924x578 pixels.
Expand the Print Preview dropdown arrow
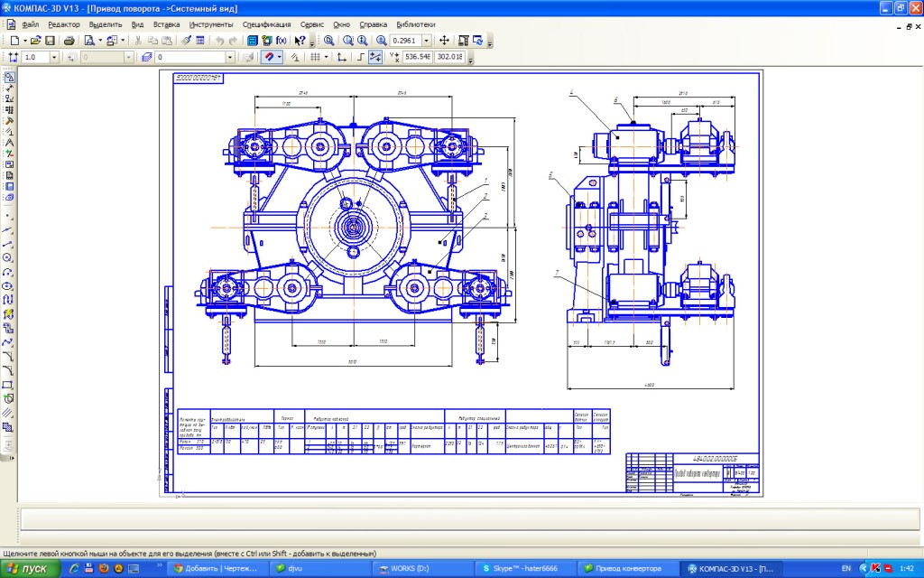pyautogui.click(x=99, y=41)
